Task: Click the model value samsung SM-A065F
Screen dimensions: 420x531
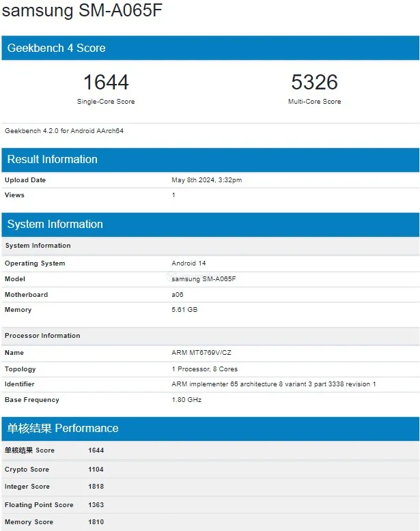Action: (x=204, y=279)
